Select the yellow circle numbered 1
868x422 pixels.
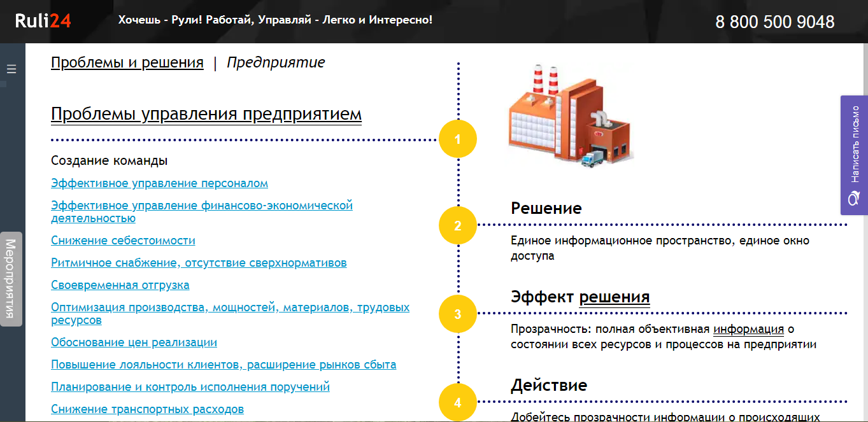457,138
